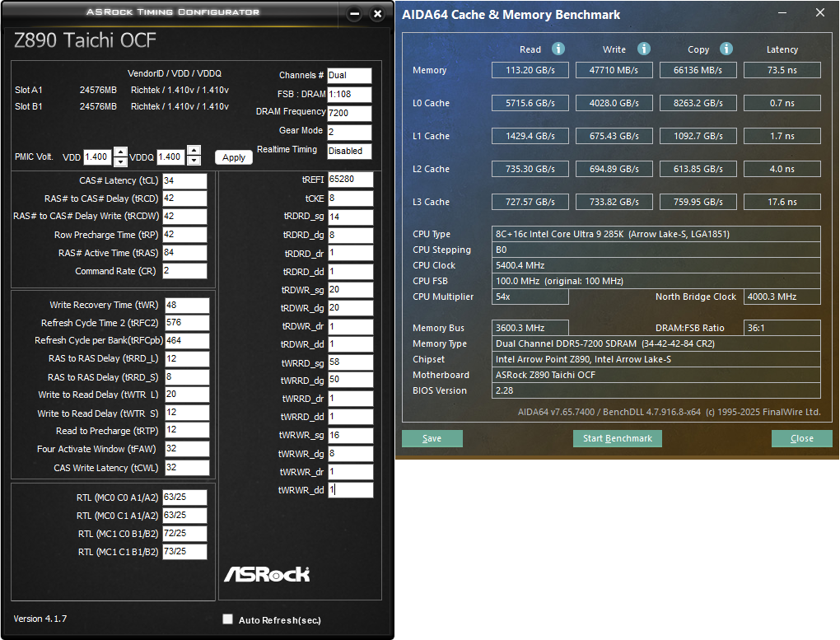840x640 pixels.
Task: Click the Row Precharge Time (tRP) field
Action: click(184, 235)
